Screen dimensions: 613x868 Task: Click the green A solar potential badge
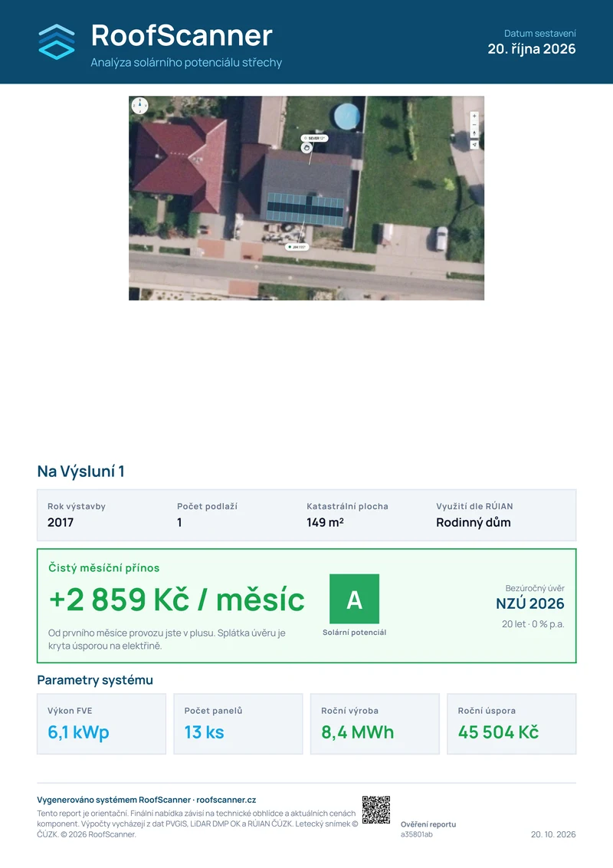[x=355, y=599]
